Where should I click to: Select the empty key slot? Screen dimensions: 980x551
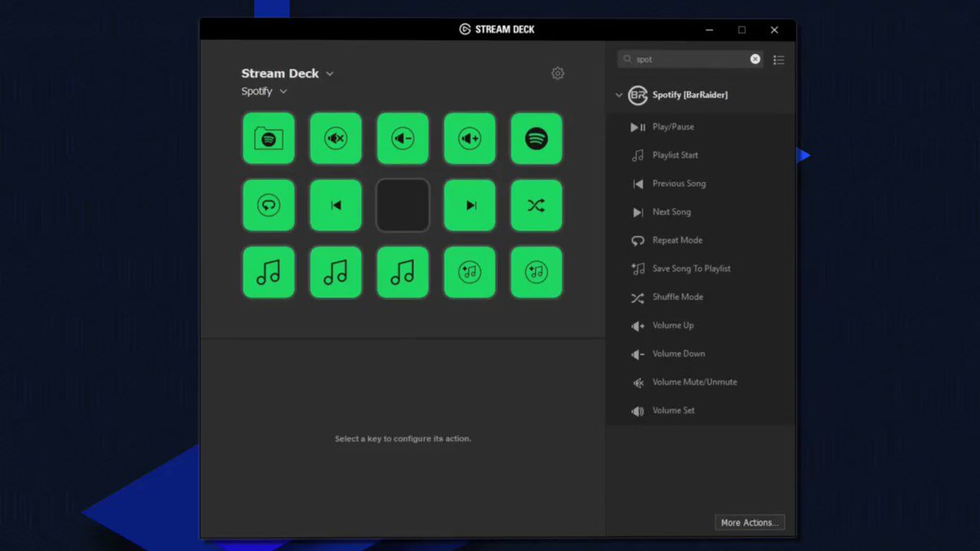pyautogui.click(x=403, y=206)
